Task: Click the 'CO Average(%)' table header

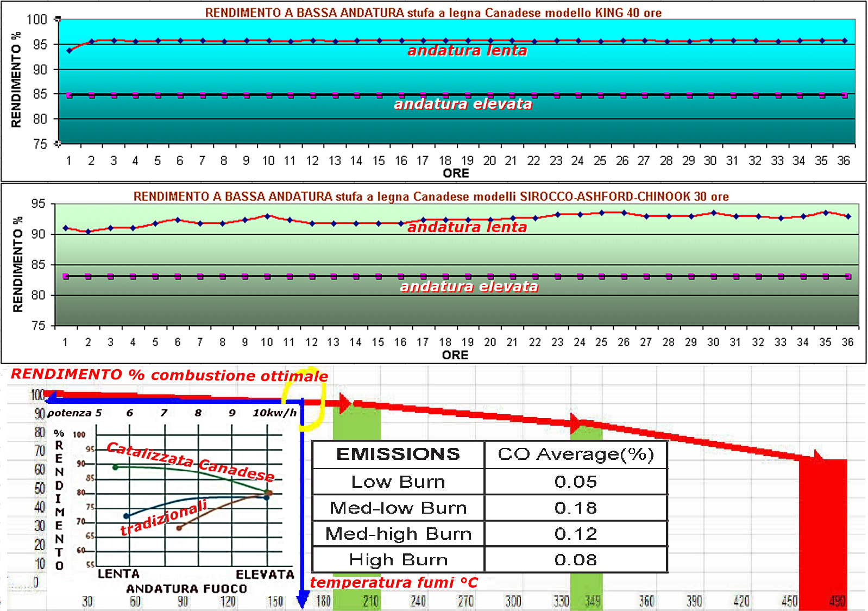Action: click(x=576, y=454)
